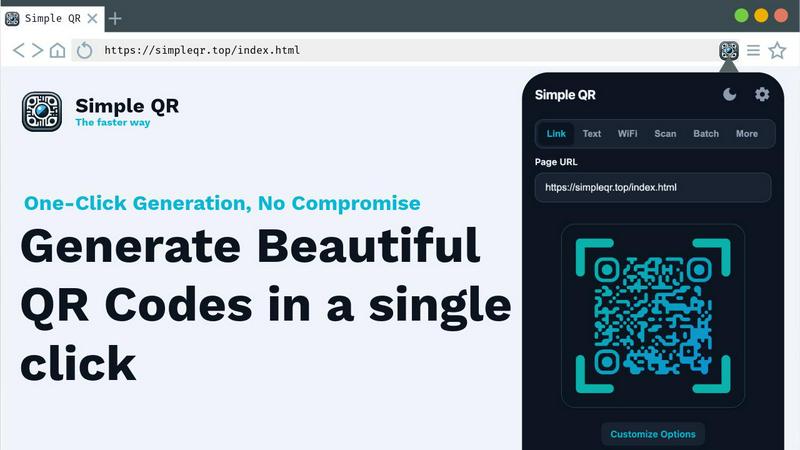Open a new tab with plus icon
Screen dimensions: 800x450
(115, 19)
